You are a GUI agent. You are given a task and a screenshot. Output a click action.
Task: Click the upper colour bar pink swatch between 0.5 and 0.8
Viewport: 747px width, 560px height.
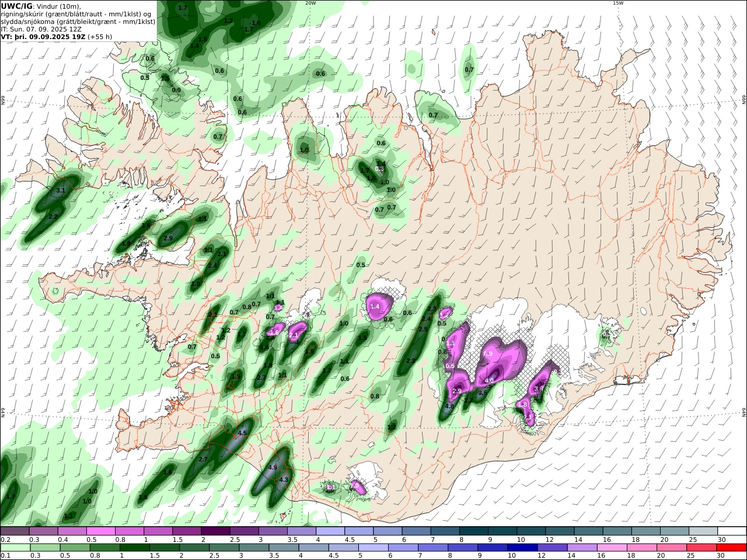click(101, 531)
